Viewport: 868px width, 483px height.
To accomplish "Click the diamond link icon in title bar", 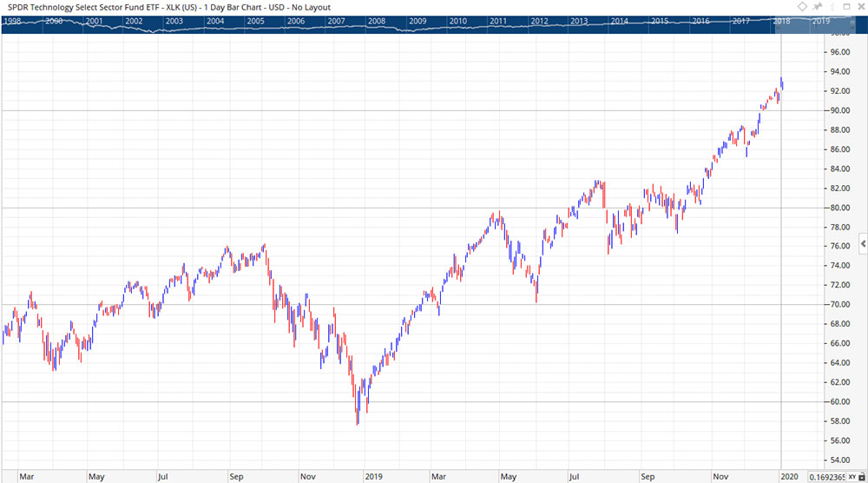I will pyautogui.click(x=803, y=7).
